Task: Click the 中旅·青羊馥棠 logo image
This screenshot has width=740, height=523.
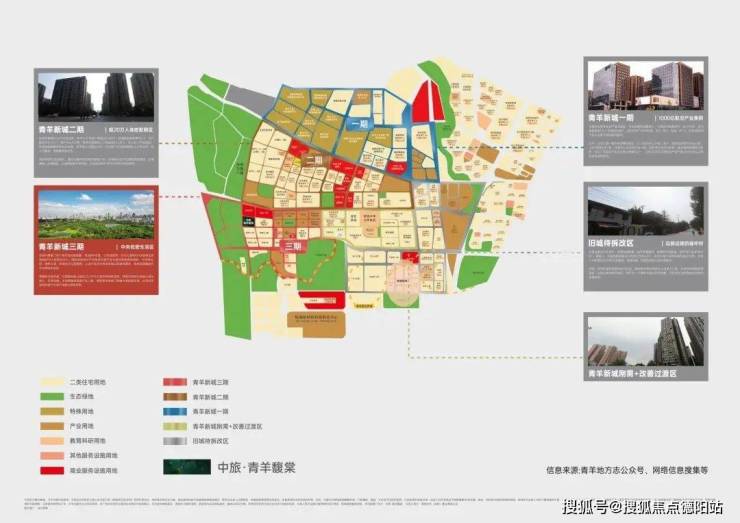Action: 187,467
